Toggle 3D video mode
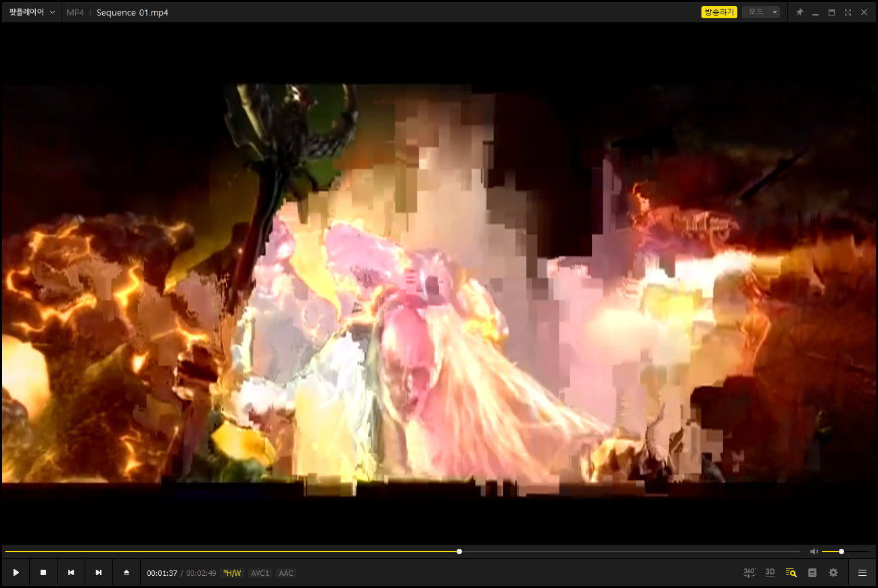The image size is (878, 588). tap(770, 572)
